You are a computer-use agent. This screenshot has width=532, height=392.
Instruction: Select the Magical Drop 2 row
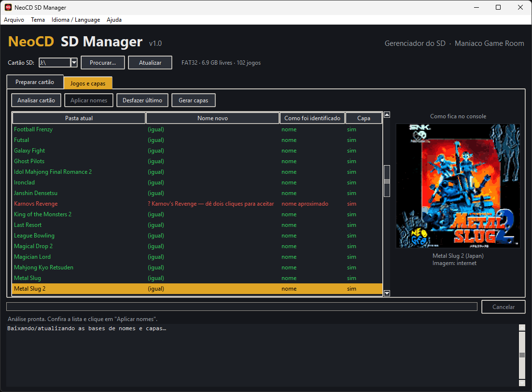click(197, 246)
